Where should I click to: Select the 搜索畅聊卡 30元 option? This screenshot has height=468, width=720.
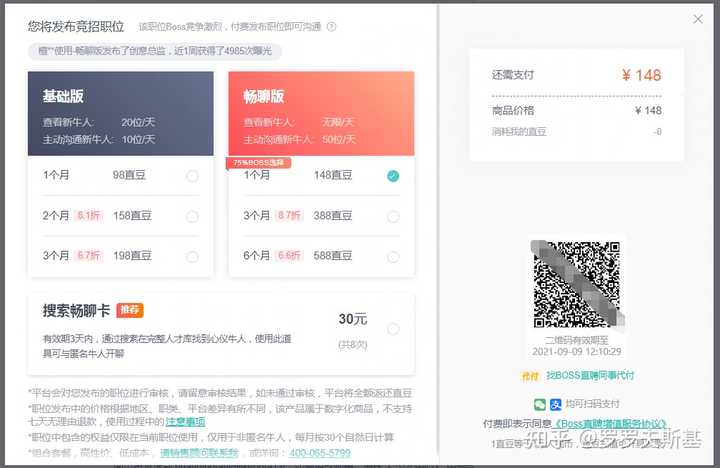point(393,329)
